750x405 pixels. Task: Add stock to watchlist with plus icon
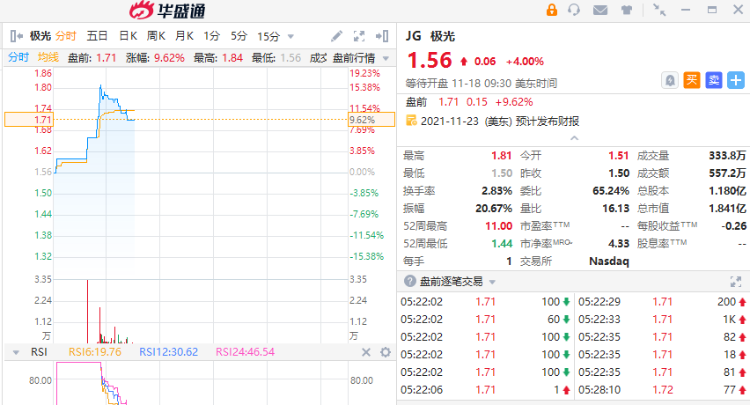click(x=735, y=79)
